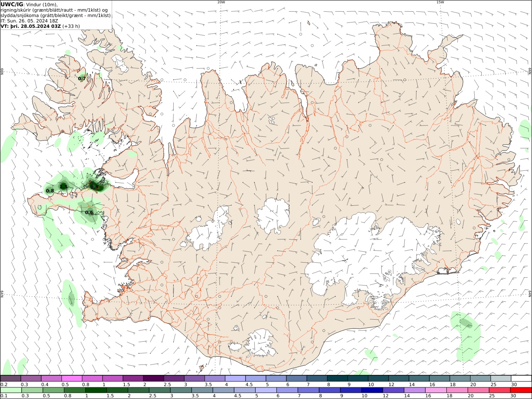Click the dark purple swatch labeled 2 in the upper legend
Image resolution: width=532 pixels, height=399 pixels.
click(x=153, y=378)
